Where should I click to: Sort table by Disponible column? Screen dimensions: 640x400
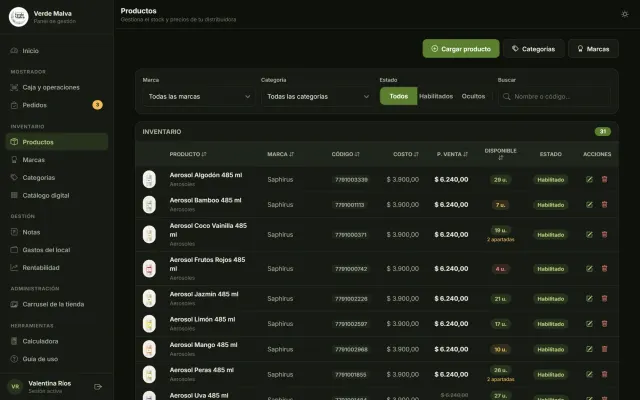[x=500, y=154]
